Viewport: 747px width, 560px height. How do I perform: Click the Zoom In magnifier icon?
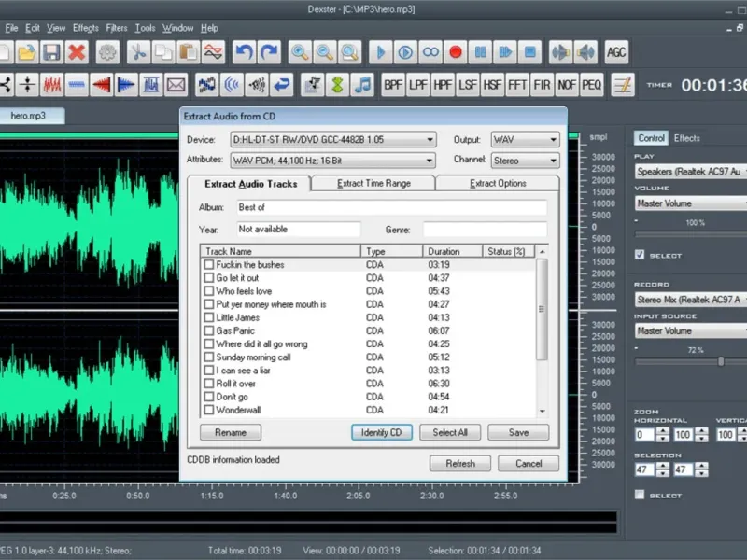click(x=300, y=52)
